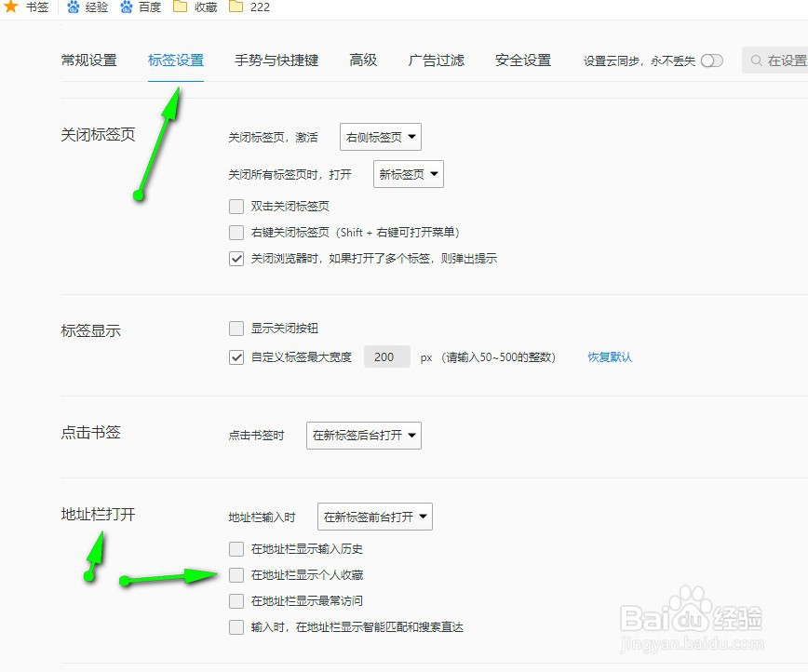Click the tab width input showing 200

tap(386, 356)
